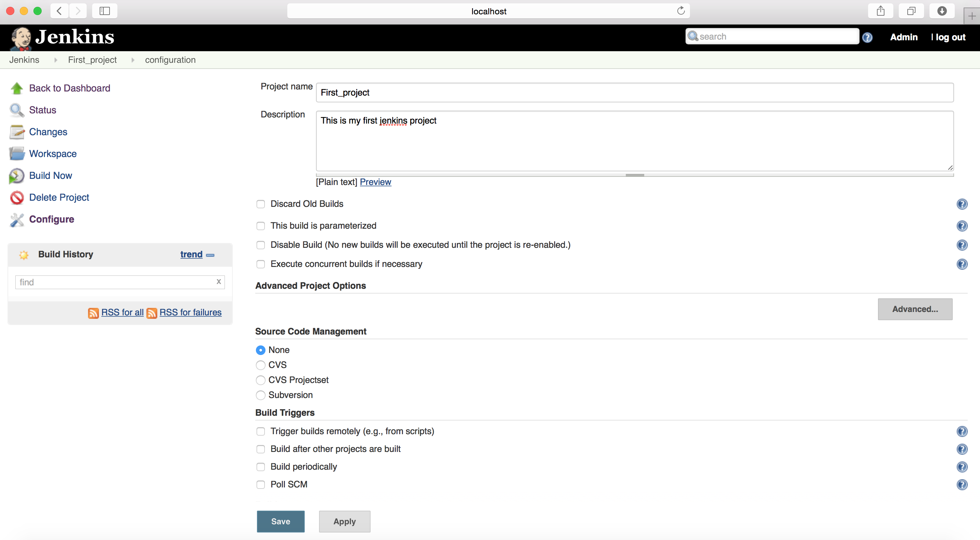Image resolution: width=980 pixels, height=540 pixels.
Task: Click the Delete Project no-entry icon
Action: click(17, 198)
